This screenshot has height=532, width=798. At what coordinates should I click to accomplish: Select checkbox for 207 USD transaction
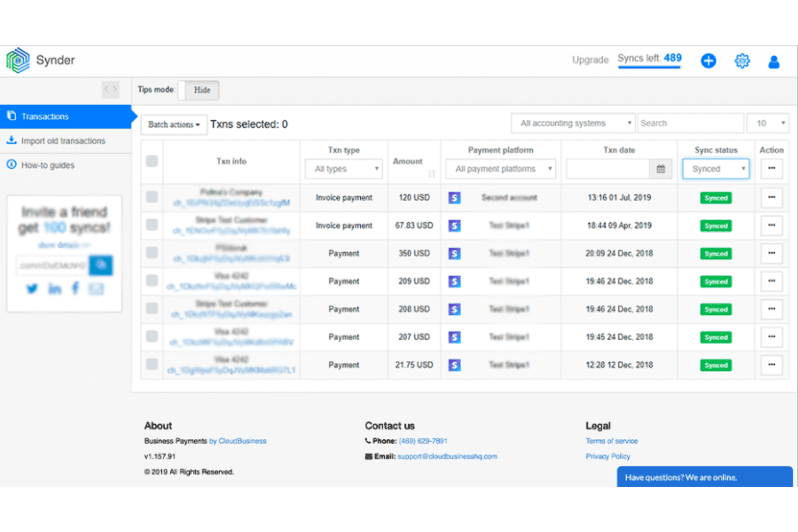pyautogui.click(x=152, y=336)
